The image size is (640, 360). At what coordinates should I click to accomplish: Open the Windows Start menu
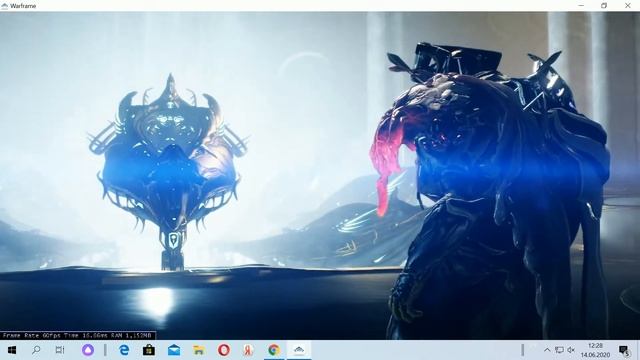[x=11, y=350]
